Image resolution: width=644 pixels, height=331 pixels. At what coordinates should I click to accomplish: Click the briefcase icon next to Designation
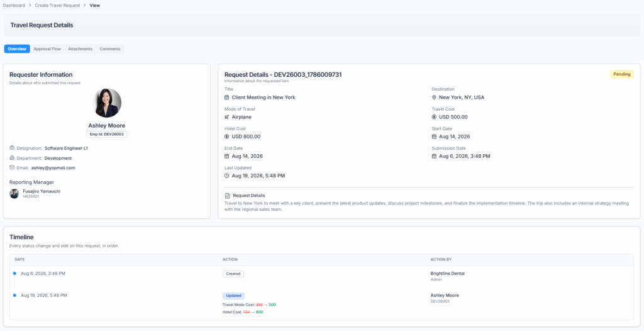pos(12,148)
